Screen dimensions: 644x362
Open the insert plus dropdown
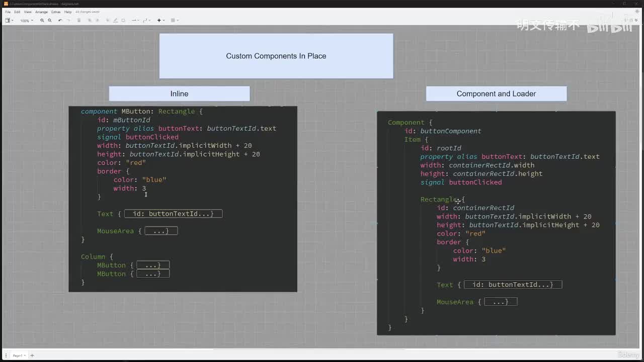click(x=160, y=20)
